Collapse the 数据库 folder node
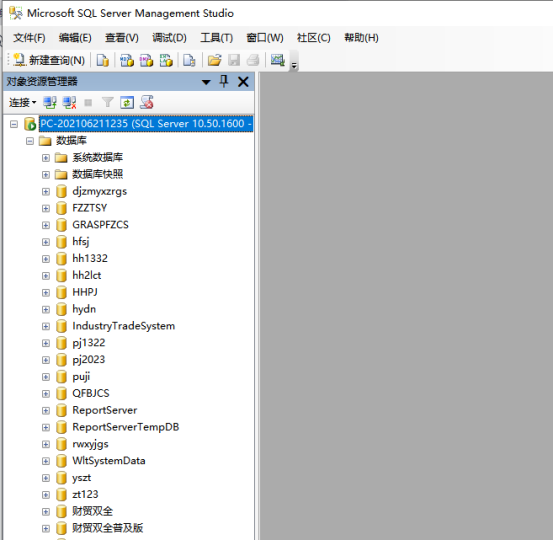554x540 pixels. tap(30, 141)
